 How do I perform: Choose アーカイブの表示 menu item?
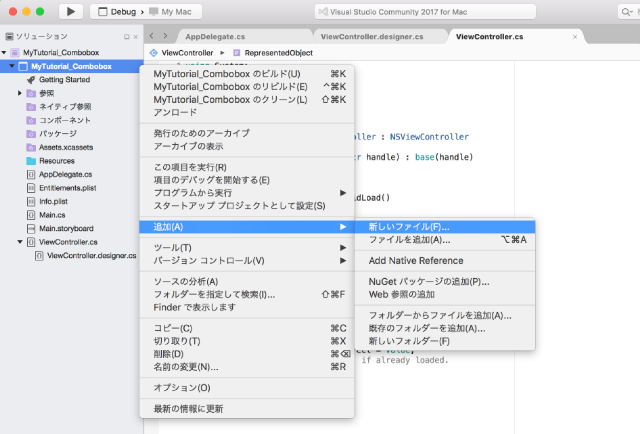coord(247,146)
